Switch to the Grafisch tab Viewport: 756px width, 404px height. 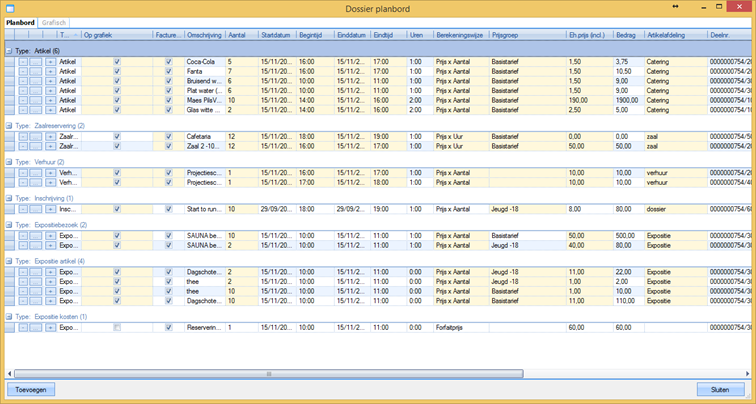click(x=55, y=22)
